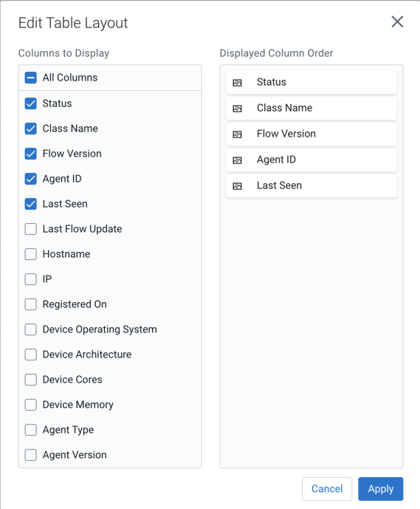
Task: Disable the Flow Version column
Action: coord(31,154)
